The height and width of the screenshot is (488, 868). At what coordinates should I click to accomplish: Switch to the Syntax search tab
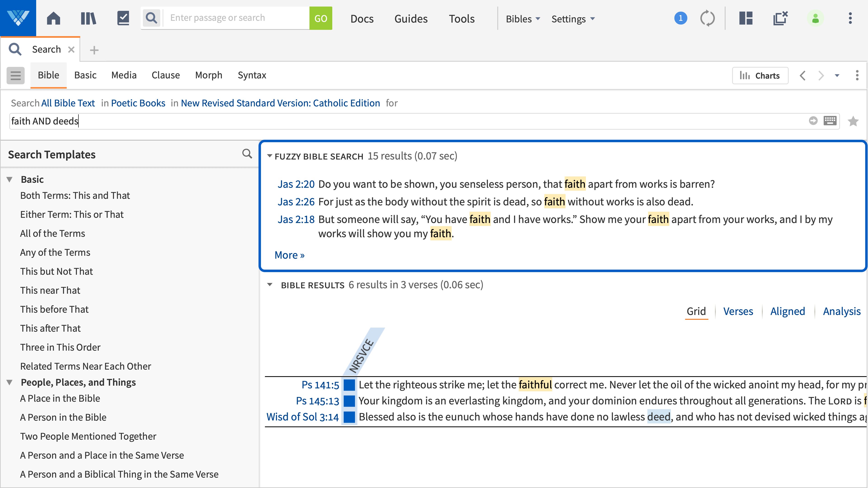252,75
